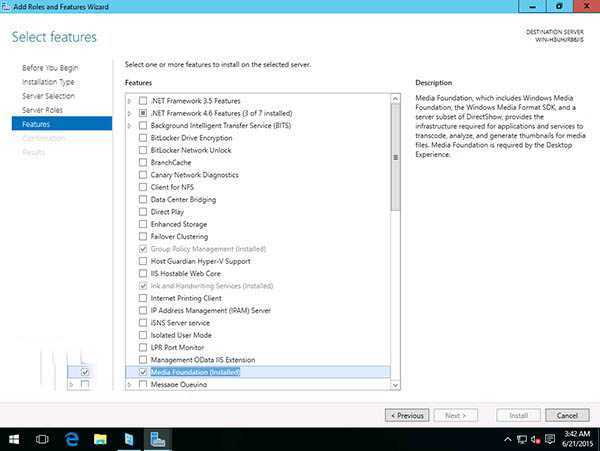This screenshot has height=451, width=600.
Task: Enable IP Address Management (IPAM) Server
Action: 143,310
